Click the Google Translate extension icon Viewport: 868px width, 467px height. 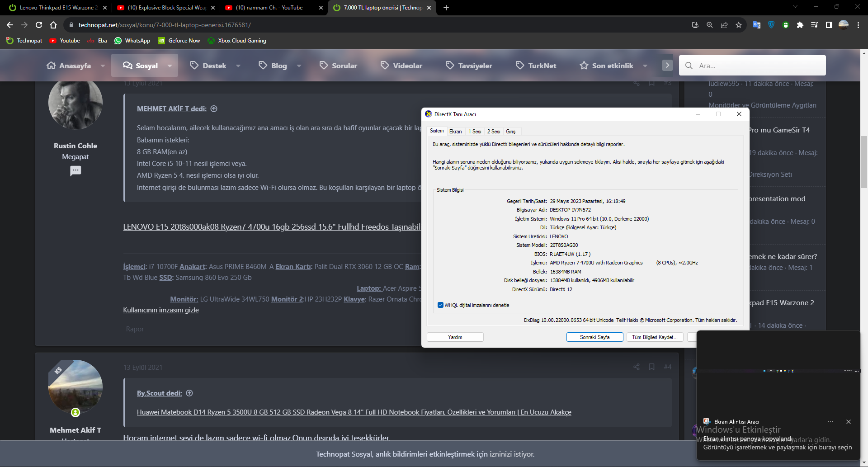click(x=757, y=25)
